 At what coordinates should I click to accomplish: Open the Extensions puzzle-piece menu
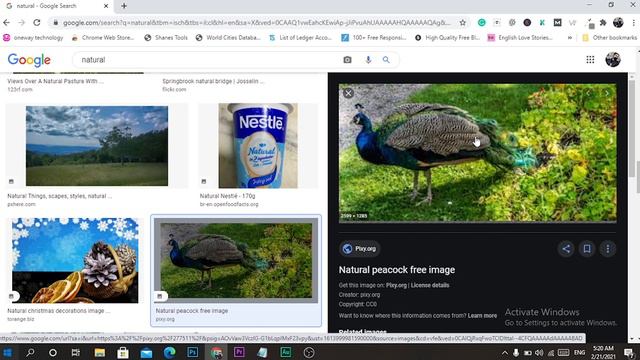point(603,23)
